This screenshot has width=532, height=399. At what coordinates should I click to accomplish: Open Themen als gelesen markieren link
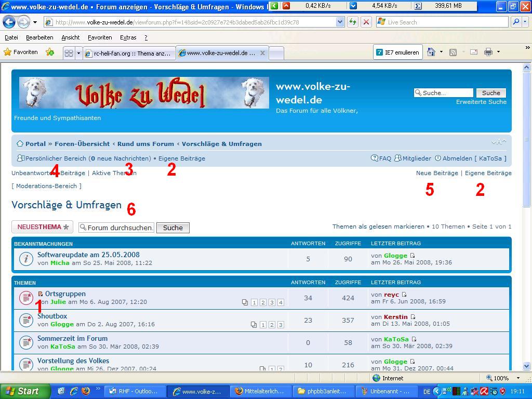click(378, 227)
